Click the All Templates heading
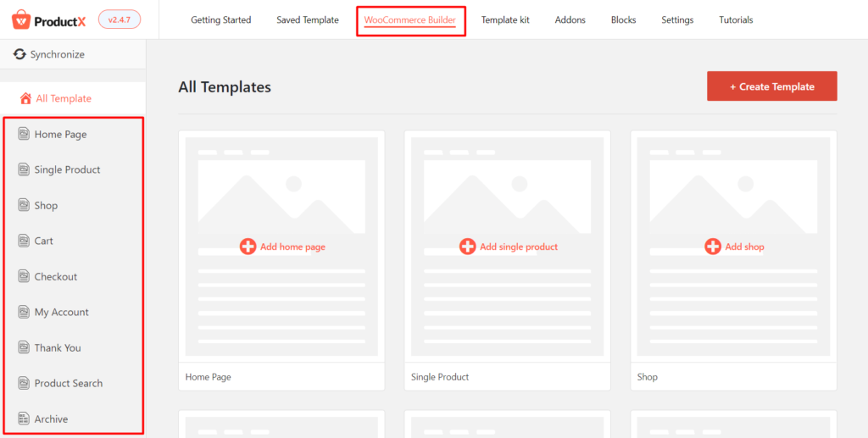The height and width of the screenshot is (438, 868). (x=225, y=86)
